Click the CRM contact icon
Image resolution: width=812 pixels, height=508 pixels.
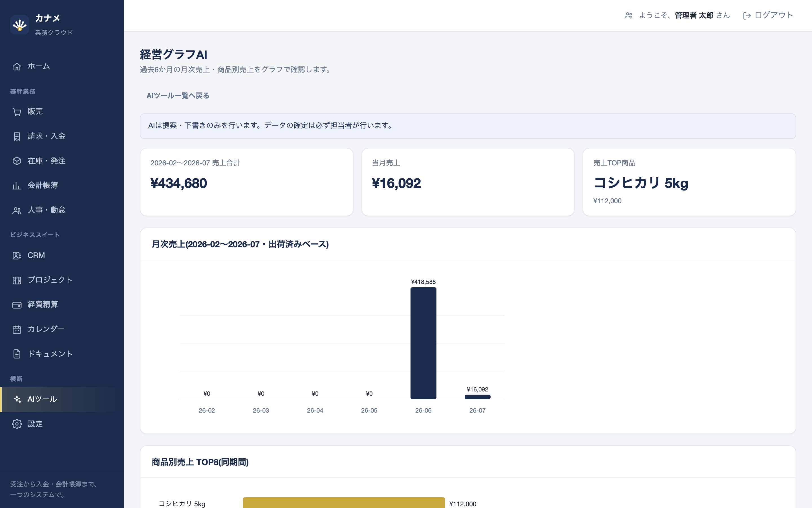click(x=17, y=256)
